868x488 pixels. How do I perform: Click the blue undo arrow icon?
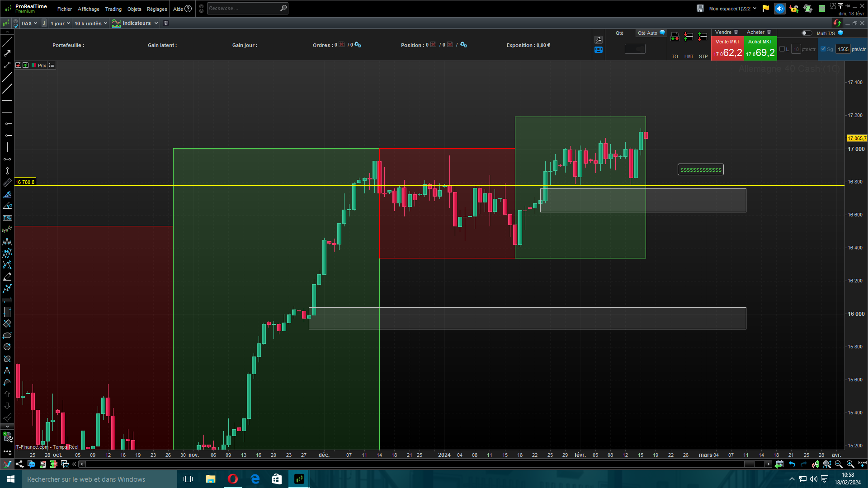792,464
